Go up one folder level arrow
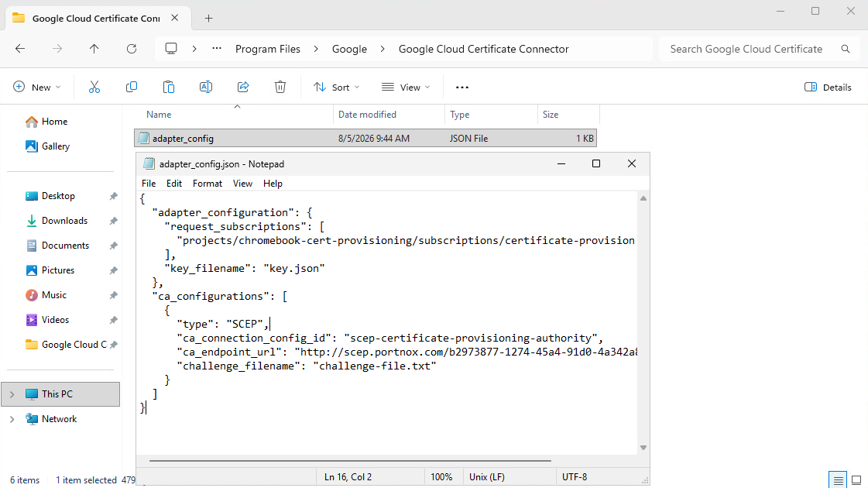The image size is (868, 488). 94,49
